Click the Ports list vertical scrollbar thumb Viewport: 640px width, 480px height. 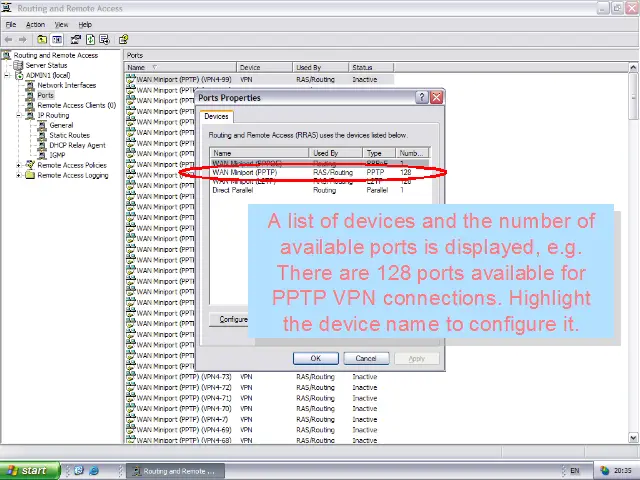pos(633,96)
